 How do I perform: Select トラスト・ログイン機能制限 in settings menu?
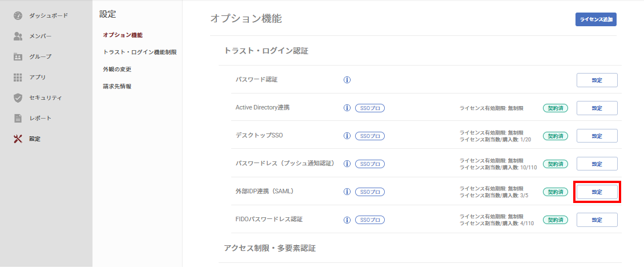pyautogui.click(x=140, y=52)
